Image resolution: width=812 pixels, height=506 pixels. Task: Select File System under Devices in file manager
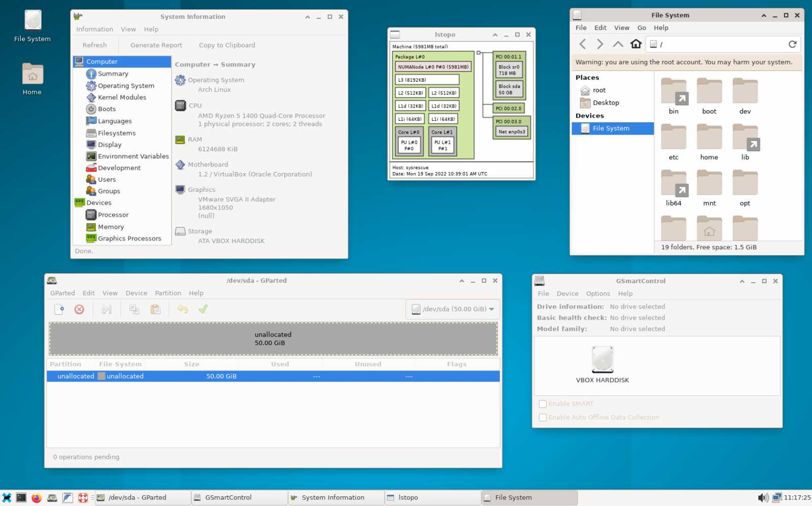613,128
